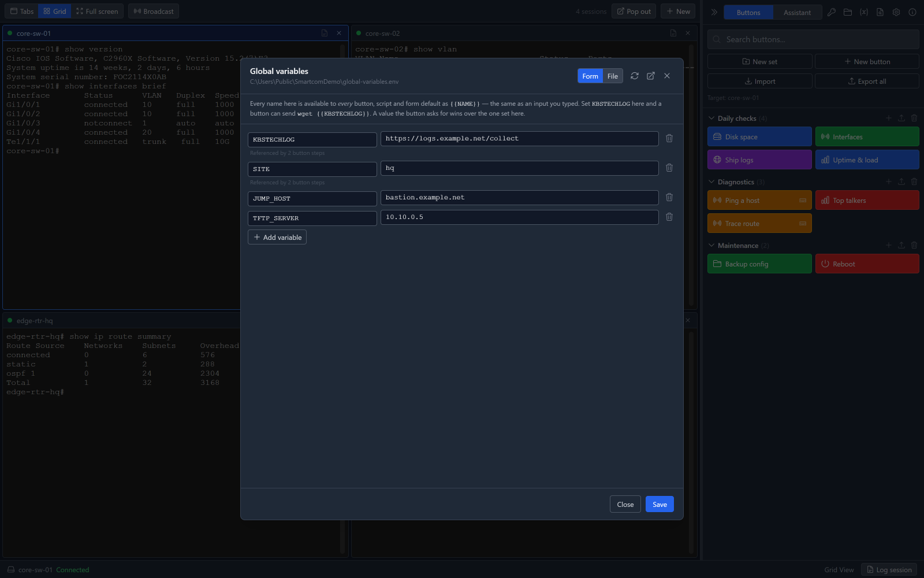Viewport: 924px width, 578px height.
Task: Delete the Daily checks set
Action: click(x=914, y=118)
